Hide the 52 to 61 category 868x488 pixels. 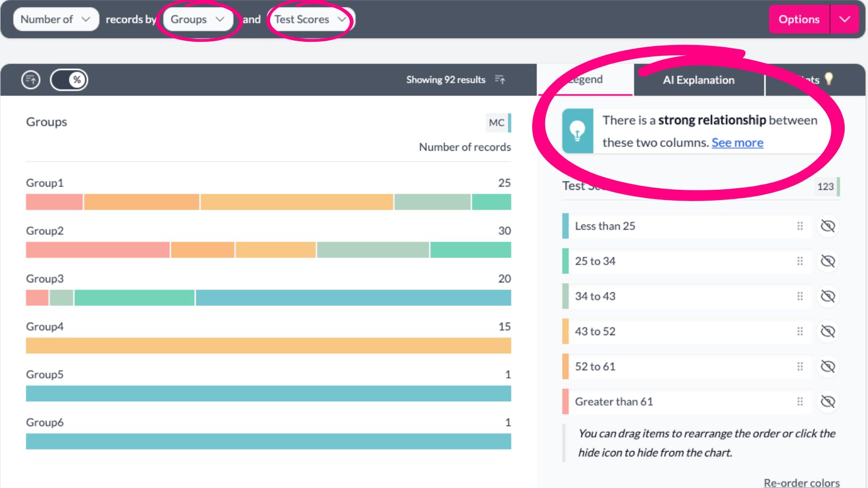[828, 367]
